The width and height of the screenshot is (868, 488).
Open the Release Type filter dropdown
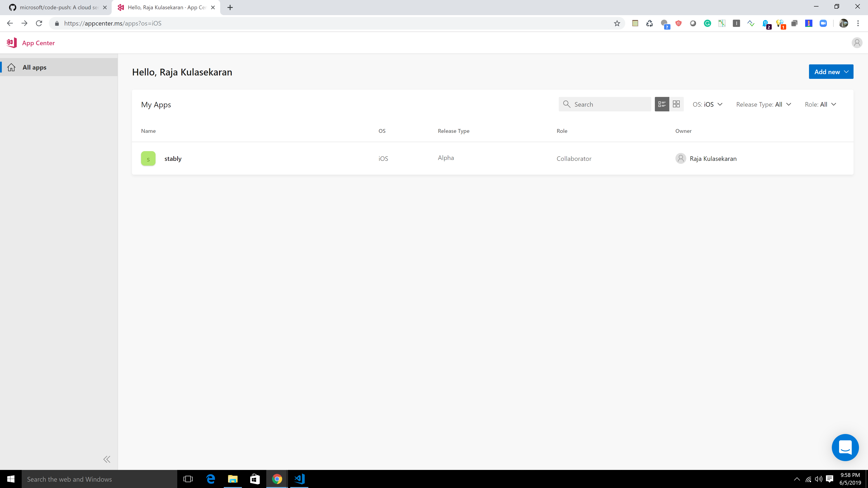click(x=764, y=104)
